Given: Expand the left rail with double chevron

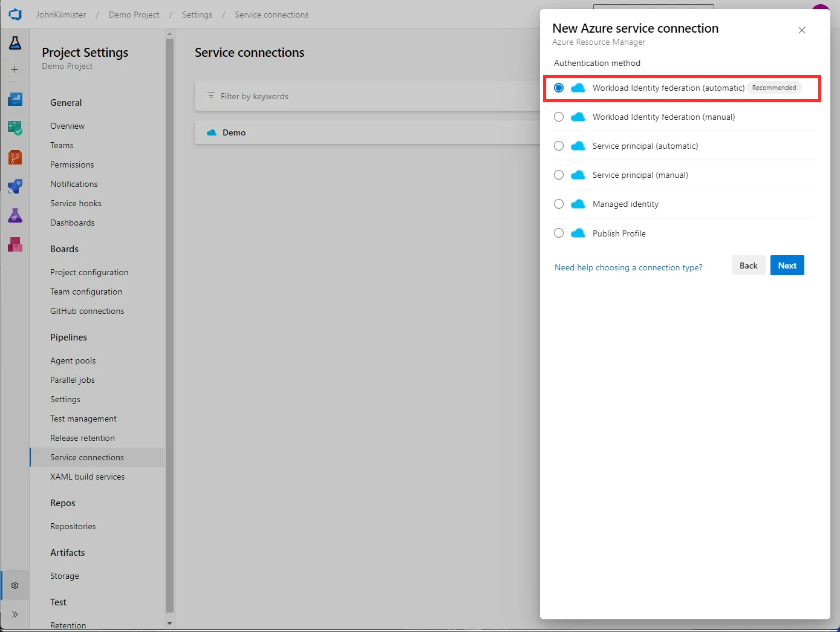Looking at the screenshot, I should tap(15, 614).
